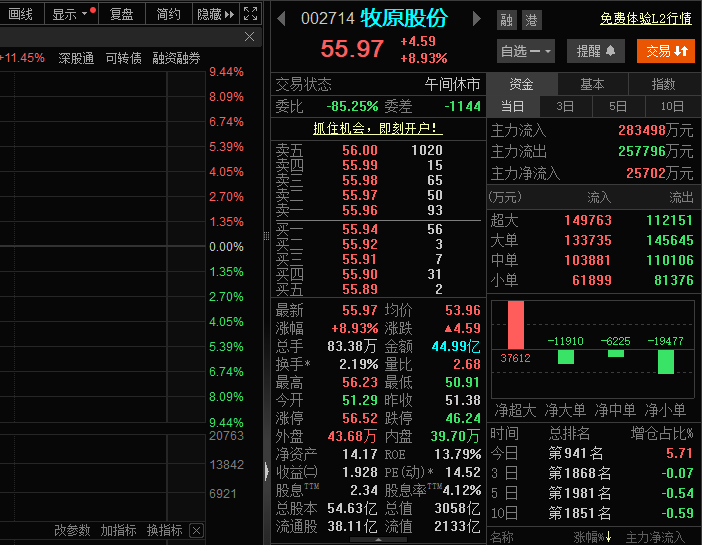Click 换指标 to switch indicator
The image size is (702, 545).
pos(165,530)
